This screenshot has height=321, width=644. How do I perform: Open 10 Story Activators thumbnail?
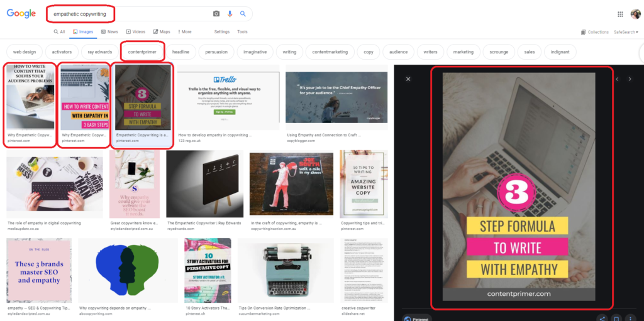click(208, 271)
